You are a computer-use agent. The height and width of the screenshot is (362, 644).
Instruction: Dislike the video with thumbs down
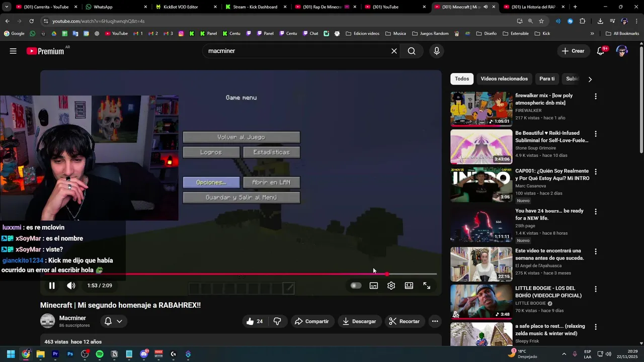click(x=277, y=321)
